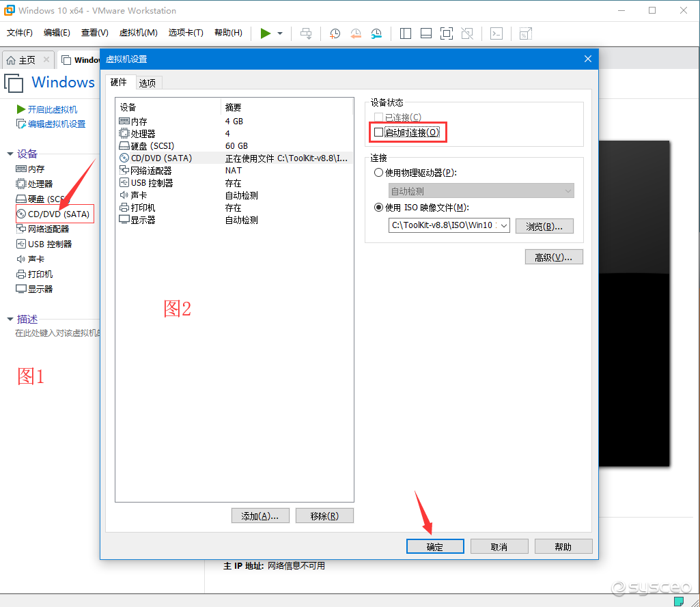Click the stretch guest display toolbar icon
This screenshot has height=607, width=700.
[x=525, y=33]
